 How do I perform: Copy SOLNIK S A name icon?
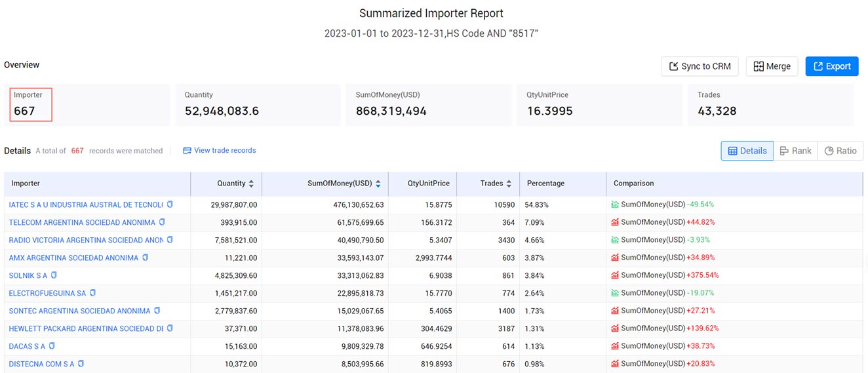tap(54, 275)
